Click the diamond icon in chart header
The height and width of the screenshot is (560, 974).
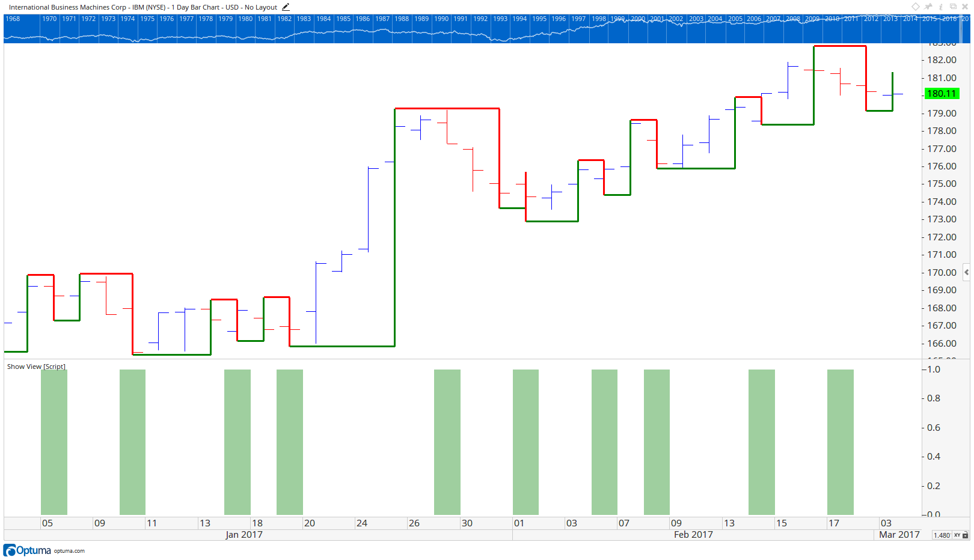click(915, 7)
